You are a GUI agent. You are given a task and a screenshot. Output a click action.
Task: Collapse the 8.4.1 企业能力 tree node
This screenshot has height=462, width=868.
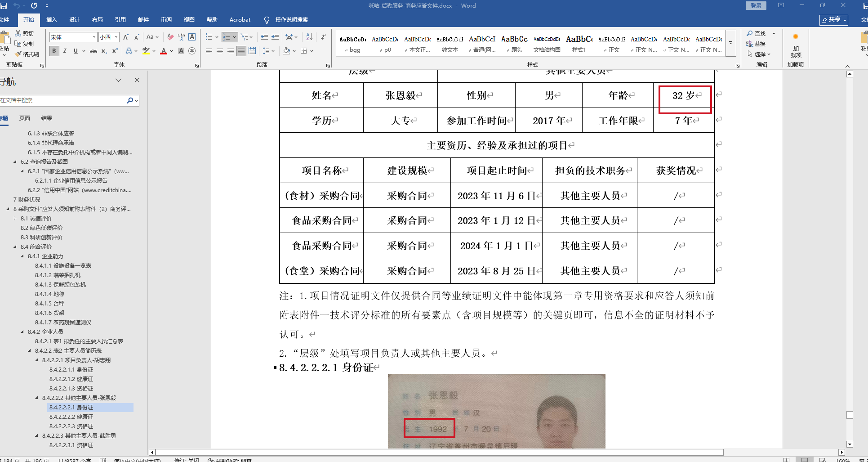coord(22,256)
